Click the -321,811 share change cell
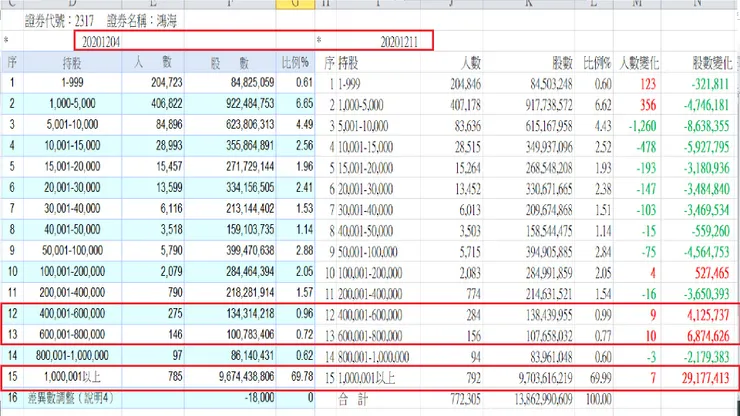 pos(711,84)
